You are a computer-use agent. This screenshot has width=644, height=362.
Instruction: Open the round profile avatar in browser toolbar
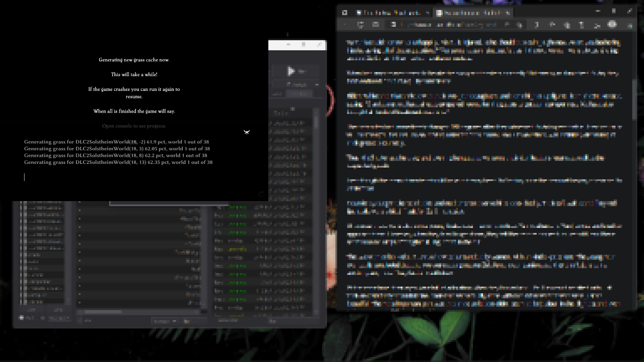coord(612,24)
